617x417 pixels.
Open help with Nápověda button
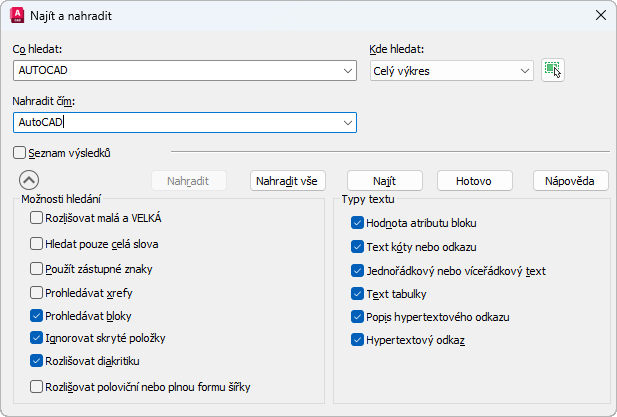[x=570, y=181]
